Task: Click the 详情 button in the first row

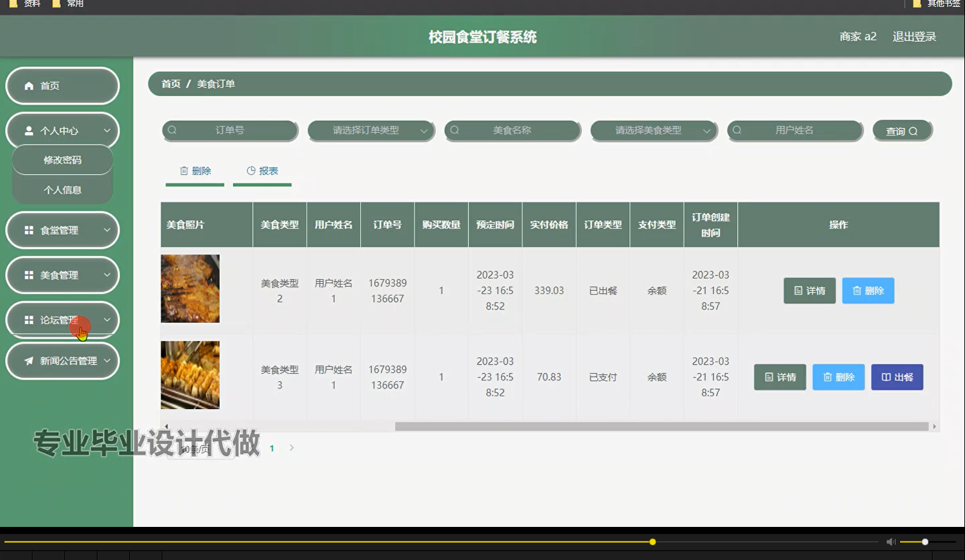Action: 809,290
